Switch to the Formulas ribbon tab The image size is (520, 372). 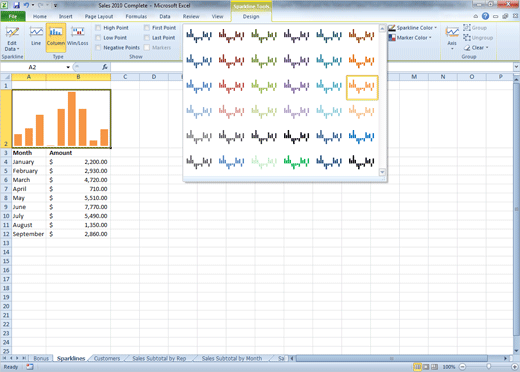click(136, 16)
